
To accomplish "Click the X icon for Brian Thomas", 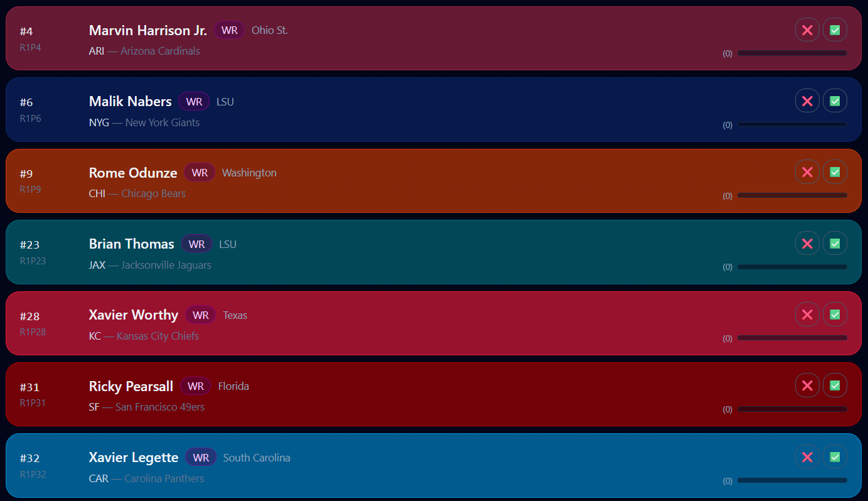I will [807, 243].
